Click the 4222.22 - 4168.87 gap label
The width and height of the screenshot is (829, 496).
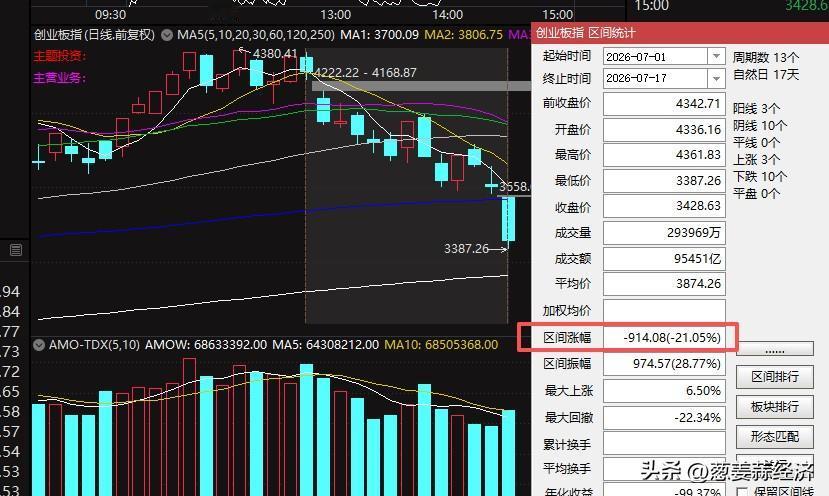tap(365, 72)
